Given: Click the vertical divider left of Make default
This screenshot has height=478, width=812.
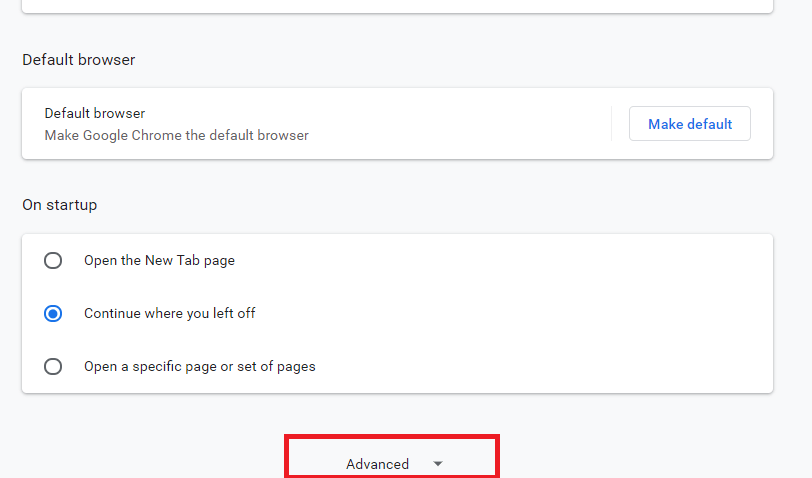Looking at the screenshot, I should [x=611, y=124].
